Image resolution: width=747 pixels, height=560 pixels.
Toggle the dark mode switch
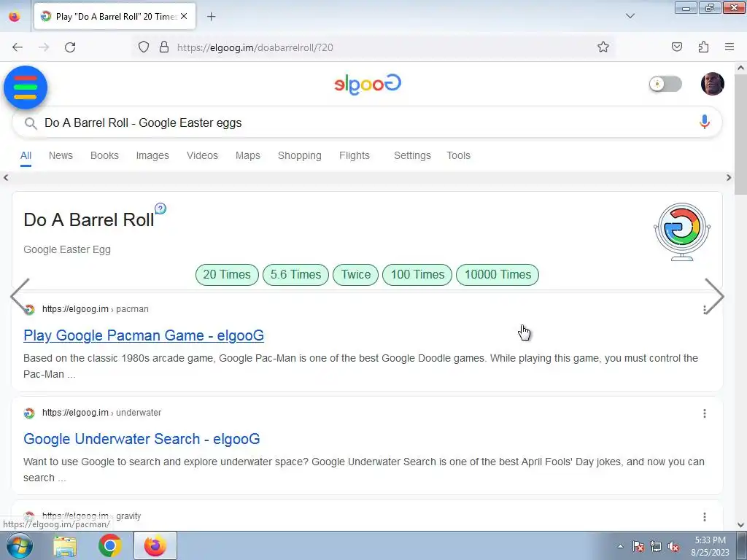(665, 85)
